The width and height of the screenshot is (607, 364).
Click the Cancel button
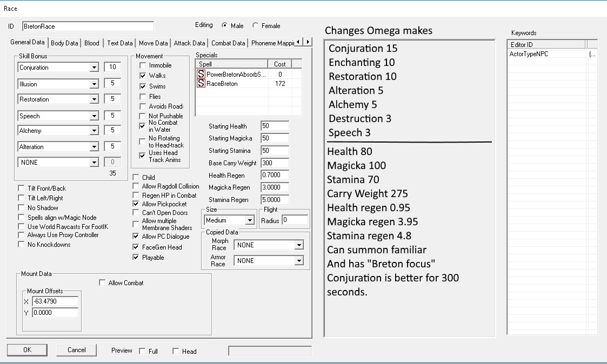(x=76, y=350)
